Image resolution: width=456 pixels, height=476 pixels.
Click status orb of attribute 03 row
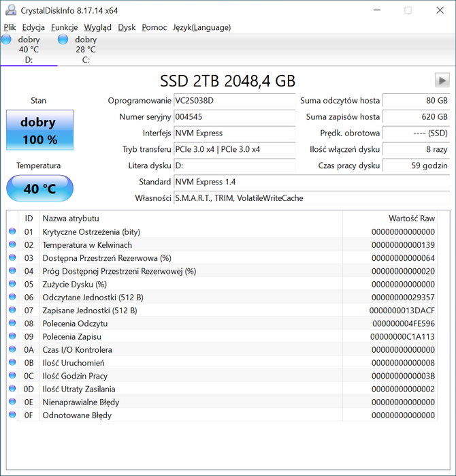[12, 257]
